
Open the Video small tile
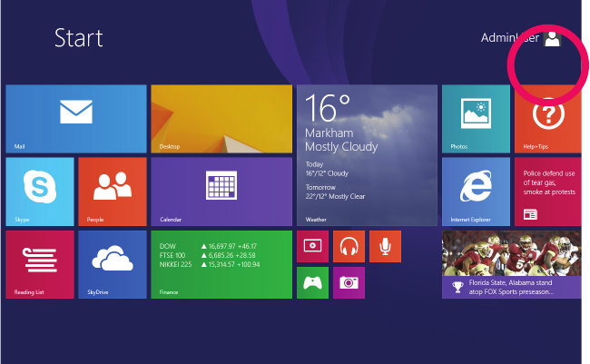coord(312,246)
